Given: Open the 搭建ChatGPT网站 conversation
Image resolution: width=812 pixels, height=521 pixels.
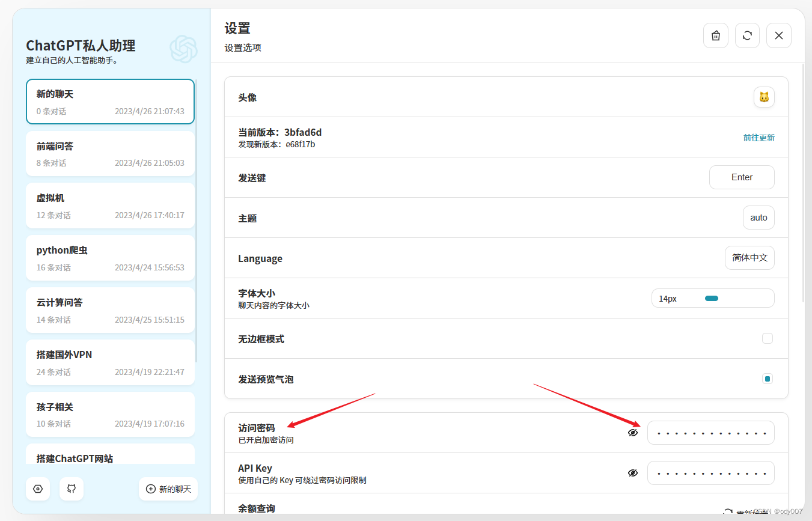Looking at the screenshot, I should pyautogui.click(x=110, y=454).
